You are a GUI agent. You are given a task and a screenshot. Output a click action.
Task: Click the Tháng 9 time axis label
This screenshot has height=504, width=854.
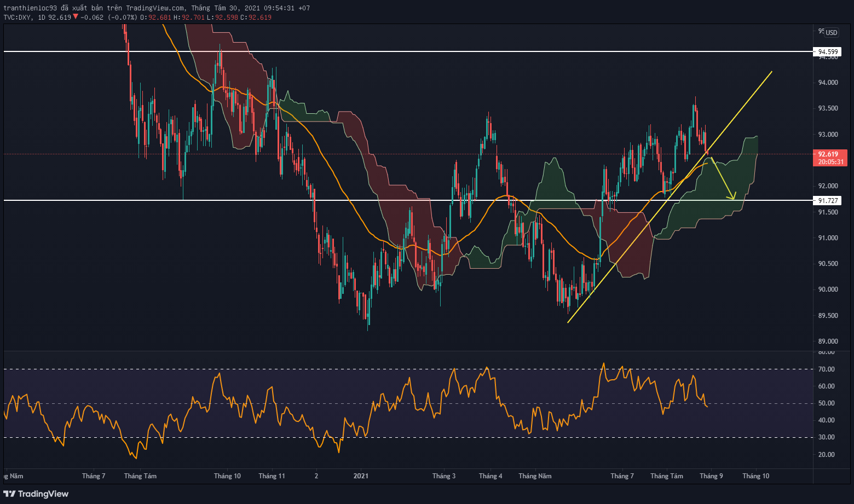pos(711,476)
